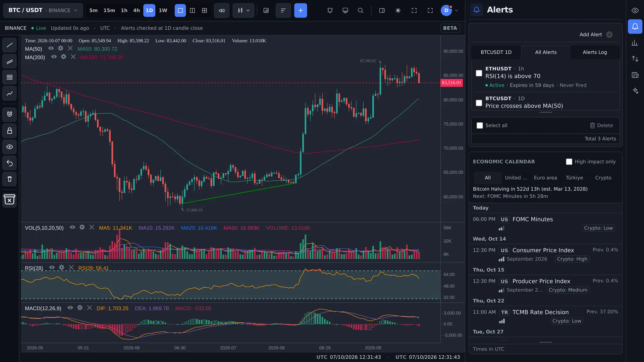Click the 83,516.01 current price label
644x362 pixels.
451,83
